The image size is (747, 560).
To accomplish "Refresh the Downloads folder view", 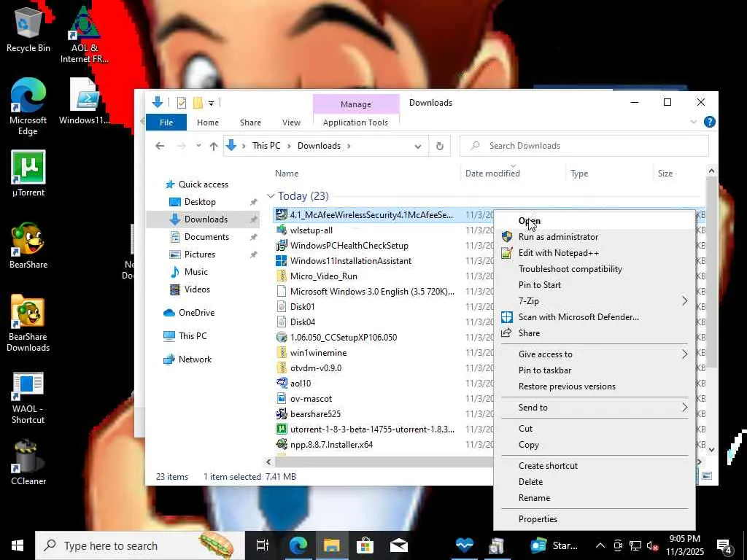I will pos(440,146).
